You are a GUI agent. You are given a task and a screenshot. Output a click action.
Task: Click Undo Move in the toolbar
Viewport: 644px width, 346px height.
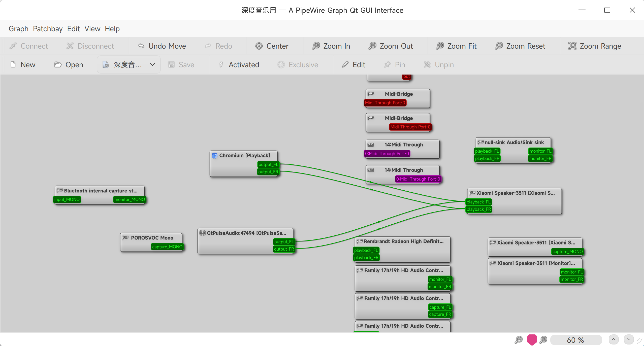coord(162,46)
